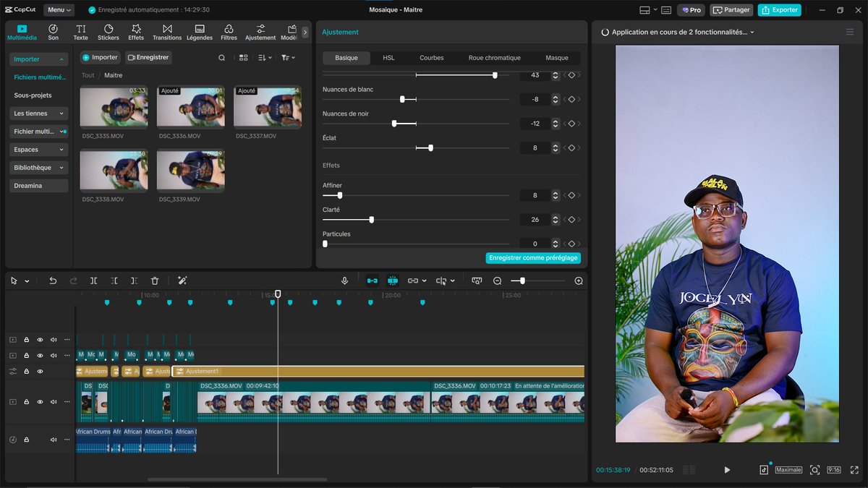Switch to the HSL tab

pyautogui.click(x=388, y=58)
